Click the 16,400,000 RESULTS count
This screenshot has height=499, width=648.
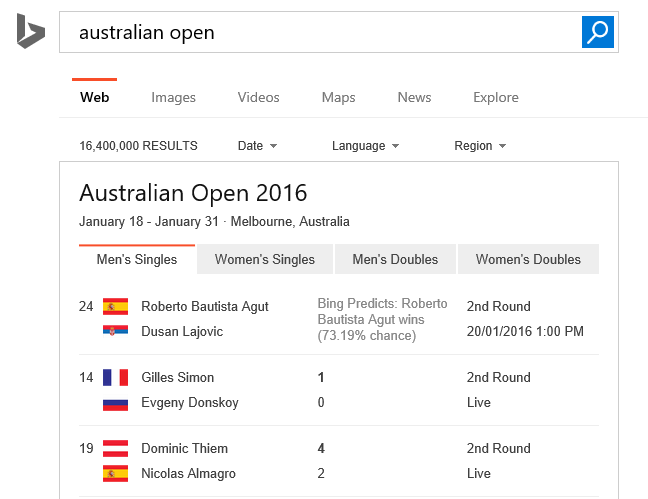(x=138, y=146)
